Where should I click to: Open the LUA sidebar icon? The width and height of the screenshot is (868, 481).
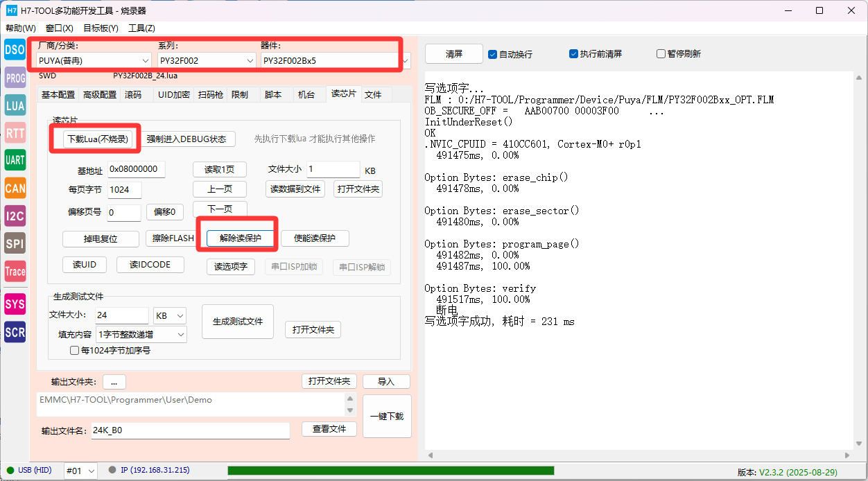[15, 105]
